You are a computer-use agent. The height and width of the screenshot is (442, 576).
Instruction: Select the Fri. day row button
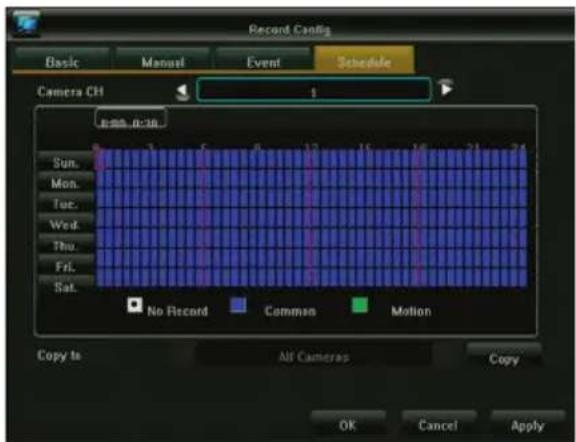coord(66,265)
